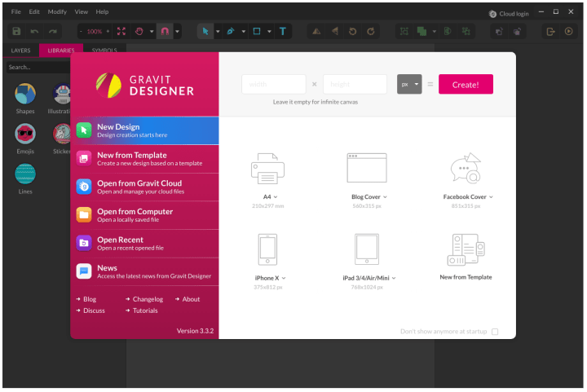Click the Create! button

click(x=466, y=85)
